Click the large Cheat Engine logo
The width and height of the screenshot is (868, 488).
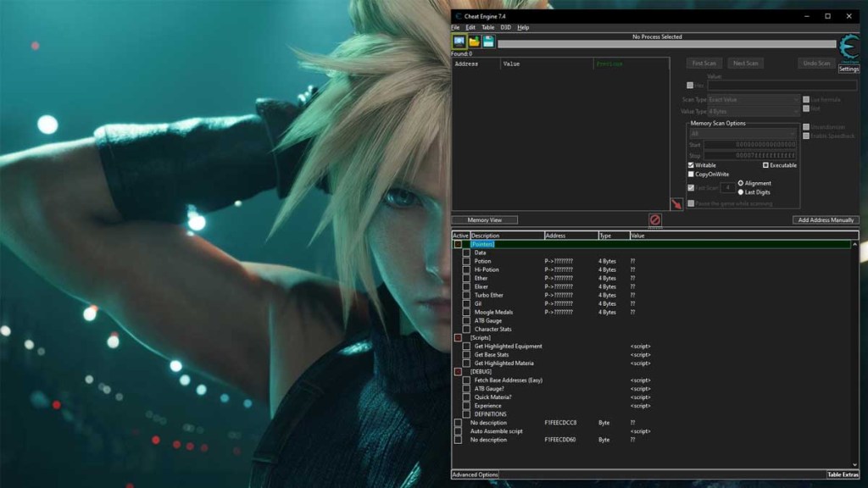tap(849, 47)
